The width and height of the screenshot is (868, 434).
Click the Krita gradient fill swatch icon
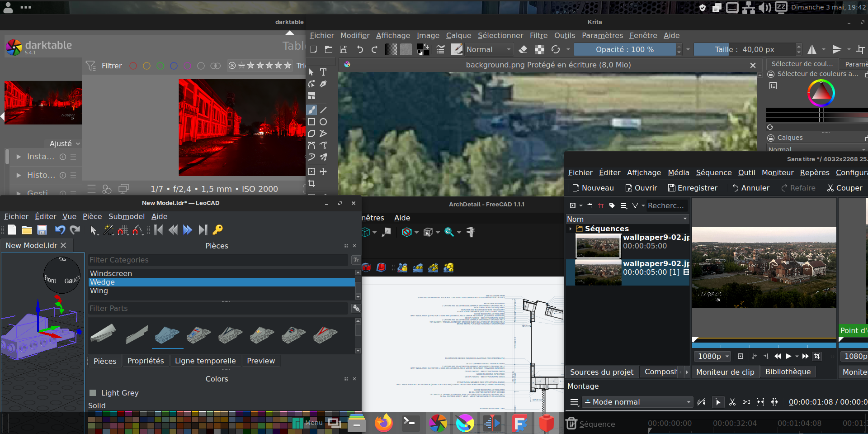(x=391, y=49)
